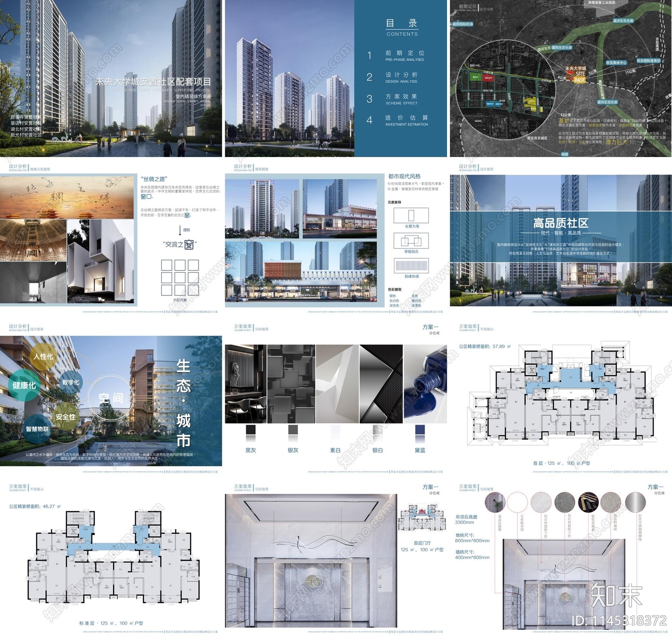Select the 银白 color swatch
672x637 pixels.
tap(378, 430)
